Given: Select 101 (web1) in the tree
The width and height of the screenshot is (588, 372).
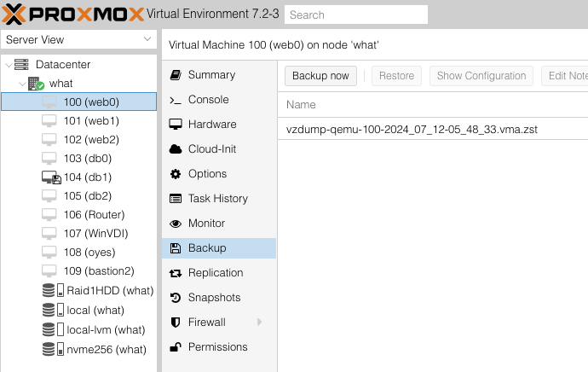Looking at the screenshot, I should pyautogui.click(x=78, y=121).
